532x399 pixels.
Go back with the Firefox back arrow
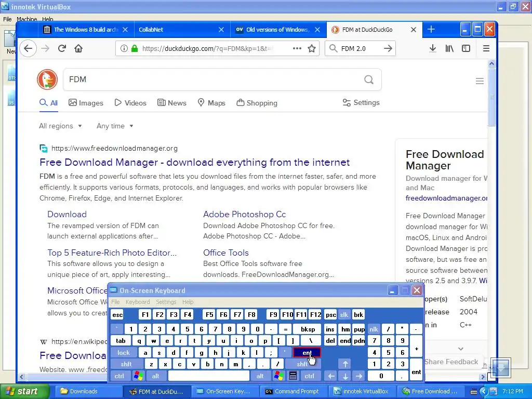click(28, 48)
